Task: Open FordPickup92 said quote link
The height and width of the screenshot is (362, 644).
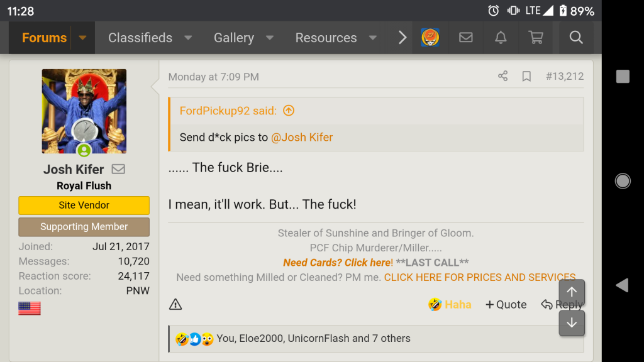Action: pos(228,111)
